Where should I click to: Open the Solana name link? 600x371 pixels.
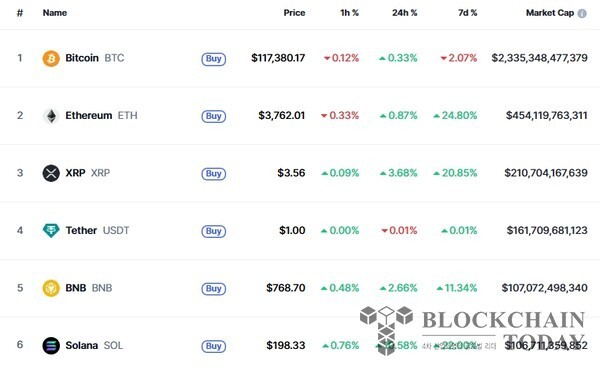[82, 345]
